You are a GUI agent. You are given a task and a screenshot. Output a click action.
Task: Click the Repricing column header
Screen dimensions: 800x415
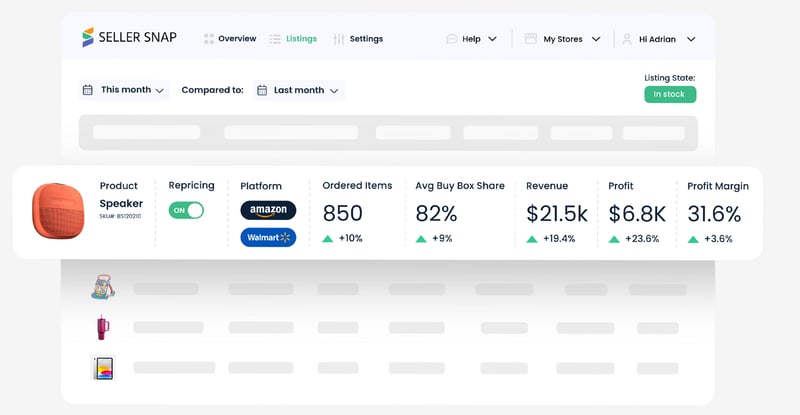pos(191,186)
